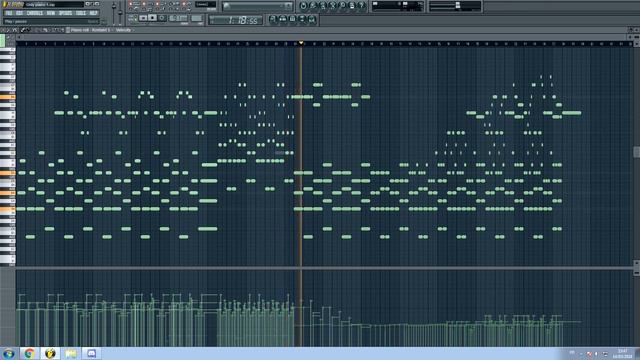The width and height of the screenshot is (640, 360).
Task: Open Google Chrome from taskbar
Action: pyautogui.click(x=29, y=353)
